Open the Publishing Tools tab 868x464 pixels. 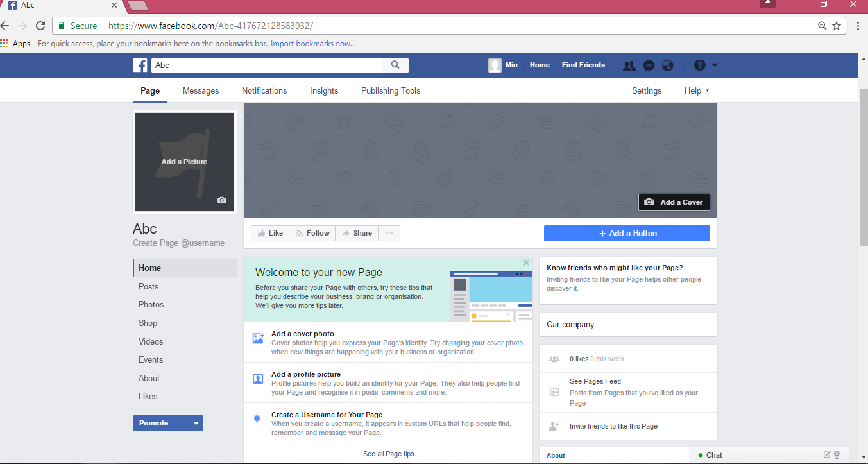click(x=391, y=90)
